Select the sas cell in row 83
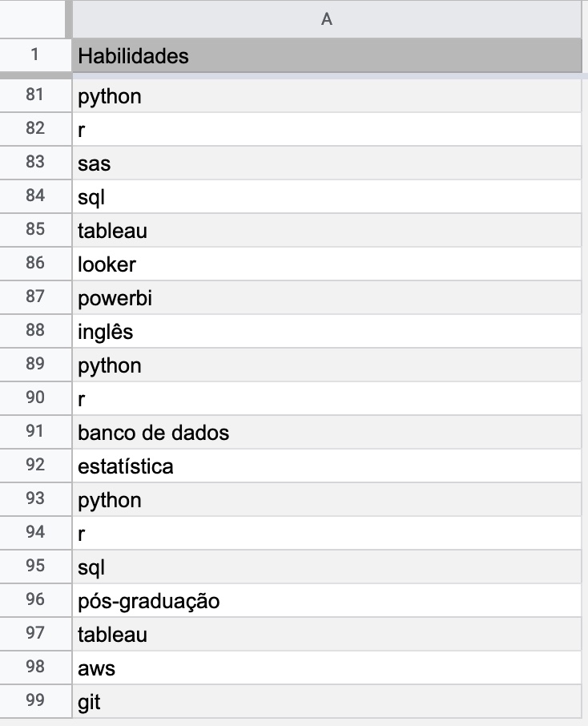 (x=327, y=163)
